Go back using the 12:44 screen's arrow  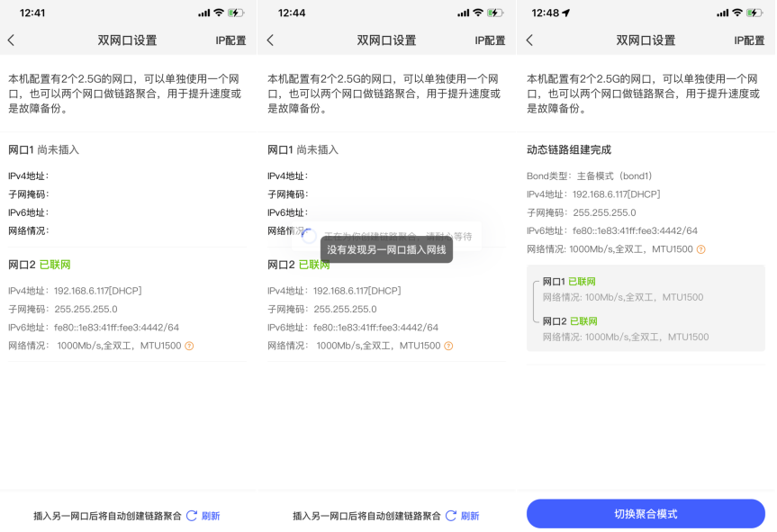[x=270, y=41]
